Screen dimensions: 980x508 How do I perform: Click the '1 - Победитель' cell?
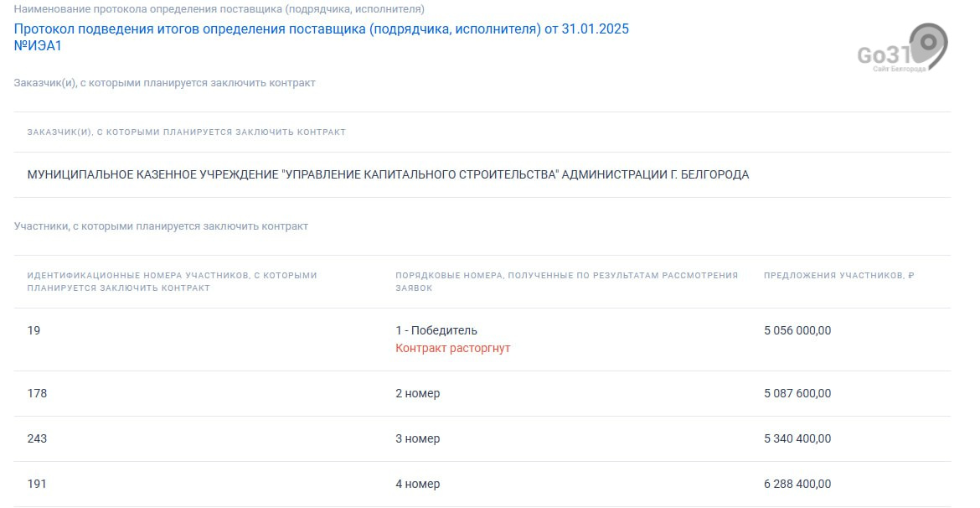(436, 330)
